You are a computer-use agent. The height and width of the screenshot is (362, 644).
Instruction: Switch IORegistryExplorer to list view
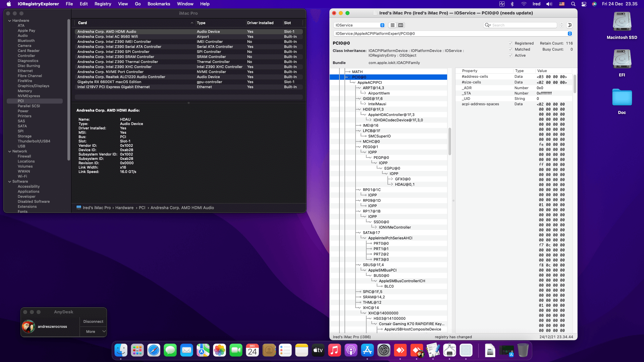coord(392,25)
